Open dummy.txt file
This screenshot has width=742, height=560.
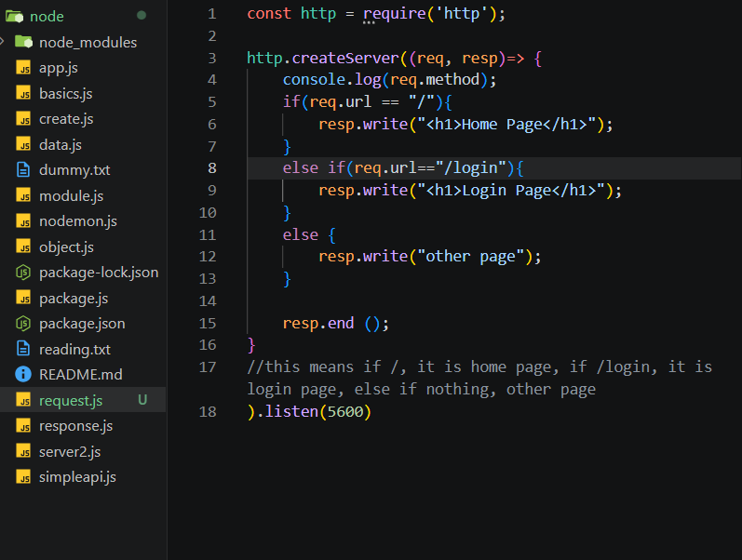point(74,170)
